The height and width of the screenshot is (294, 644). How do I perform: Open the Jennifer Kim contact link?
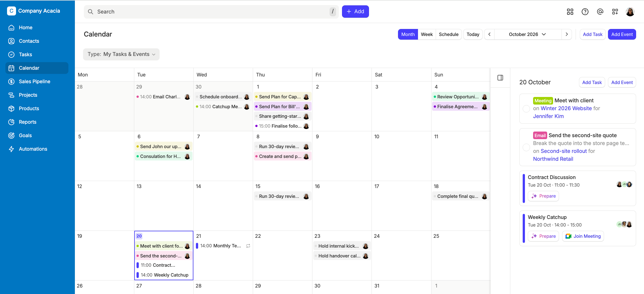[x=548, y=116]
